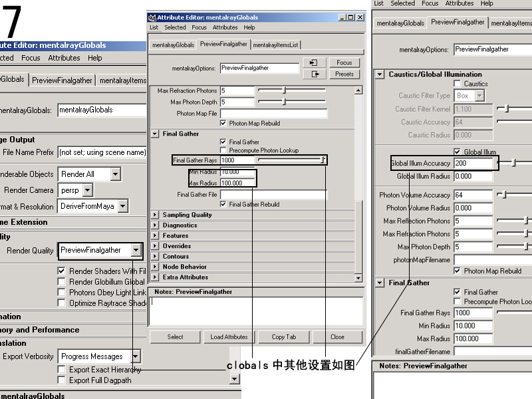Open the Focus menu in middle window
The width and height of the screenshot is (532, 399).
[x=199, y=27]
